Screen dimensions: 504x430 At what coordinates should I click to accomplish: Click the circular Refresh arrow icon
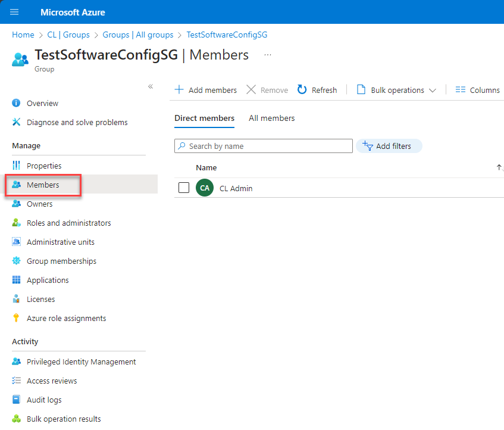(x=302, y=89)
